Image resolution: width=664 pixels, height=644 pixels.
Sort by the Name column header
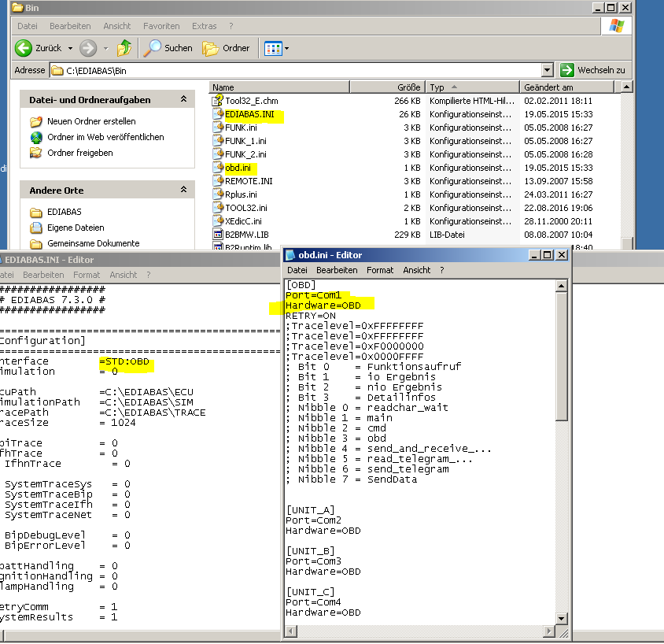point(279,87)
